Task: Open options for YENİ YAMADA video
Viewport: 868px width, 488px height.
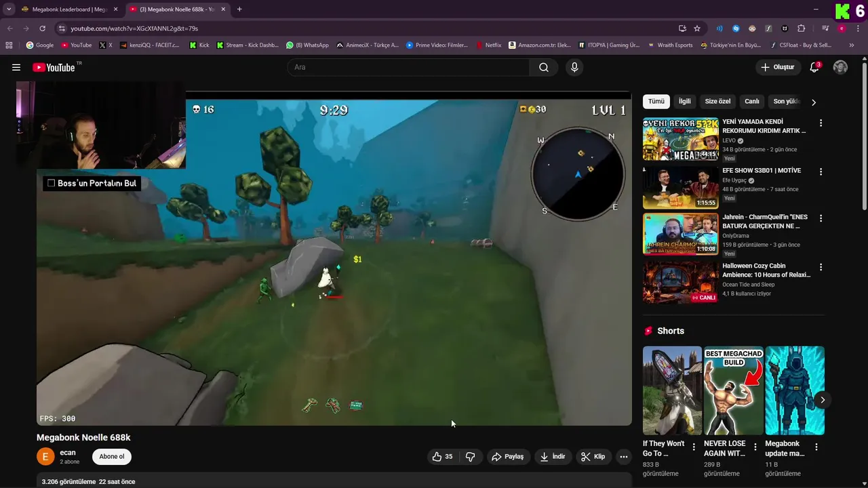Action: (821, 123)
